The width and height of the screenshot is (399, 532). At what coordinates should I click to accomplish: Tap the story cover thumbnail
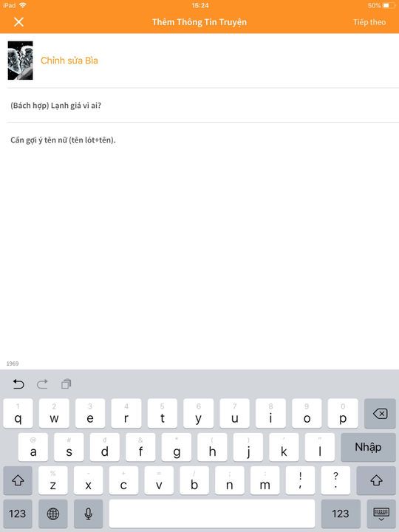point(21,61)
